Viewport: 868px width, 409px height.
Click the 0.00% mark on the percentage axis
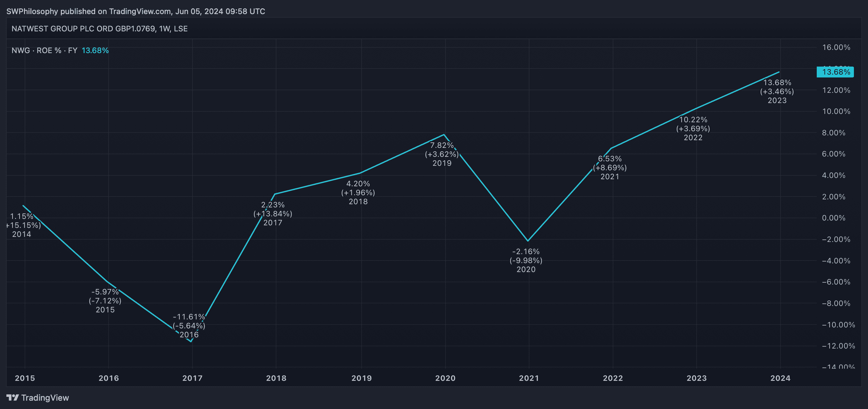tap(834, 218)
